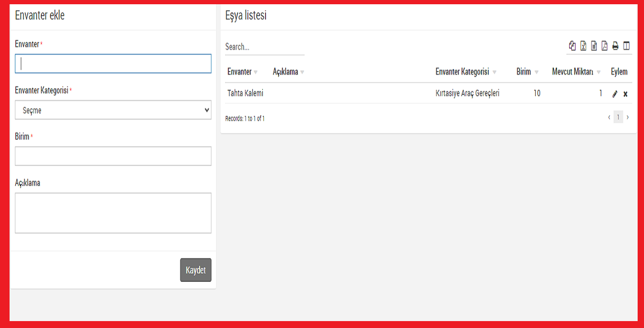Delete the Tahta Kalemi item
The height and width of the screenshot is (328, 644).
(625, 94)
